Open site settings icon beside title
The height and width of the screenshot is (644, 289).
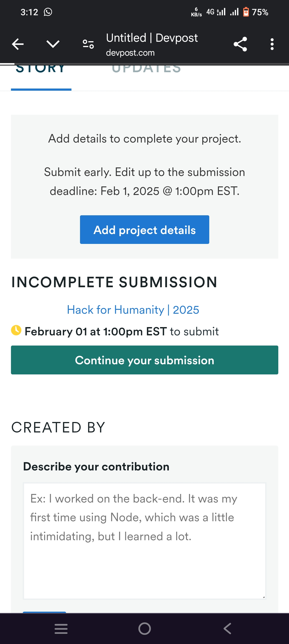(88, 44)
